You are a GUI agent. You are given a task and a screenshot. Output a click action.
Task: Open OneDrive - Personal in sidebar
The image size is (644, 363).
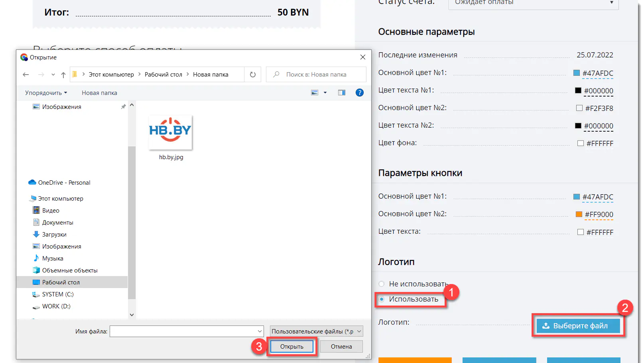pos(64,183)
